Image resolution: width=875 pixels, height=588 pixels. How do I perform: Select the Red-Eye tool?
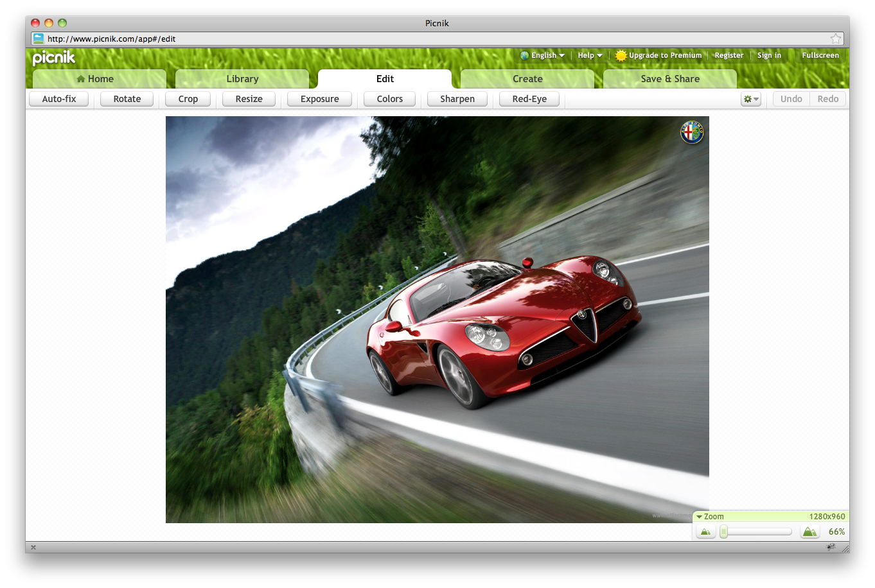pyautogui.click(x=529, y=99)
